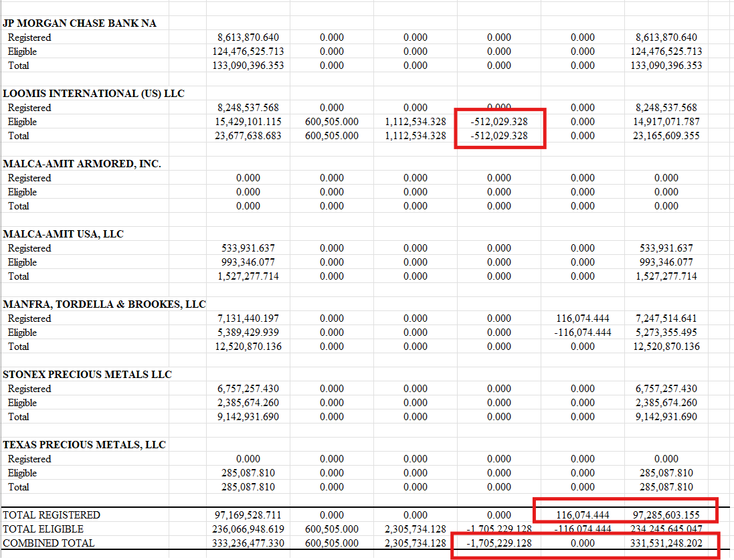Click Combined Total net change -1,705,229.128
This screenshot has height=560, width=734.
[x=499, y=543]
